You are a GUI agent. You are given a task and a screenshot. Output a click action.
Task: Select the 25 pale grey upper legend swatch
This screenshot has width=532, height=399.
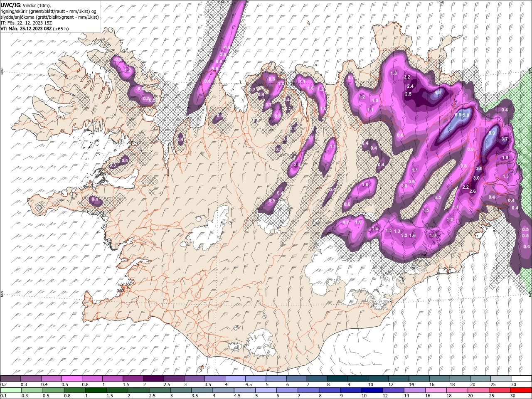pos(501,379)
